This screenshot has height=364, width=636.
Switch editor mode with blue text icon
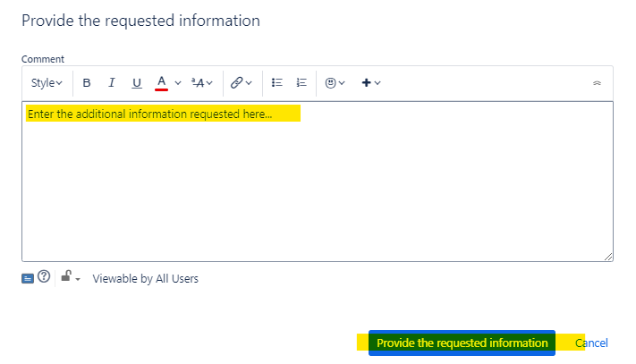tap(29, 278)
